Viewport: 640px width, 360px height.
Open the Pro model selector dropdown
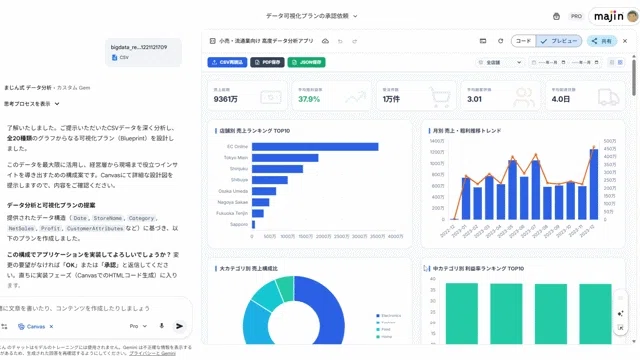138,326
